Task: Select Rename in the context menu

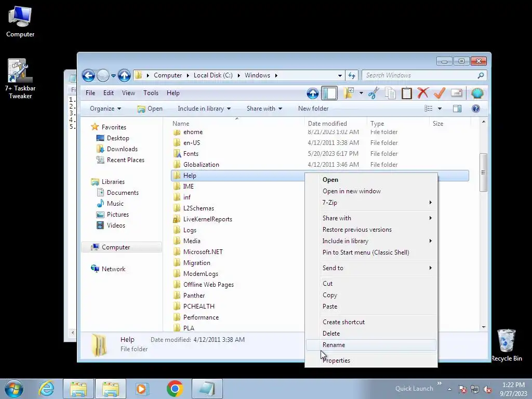Action: (x=371, y=345)
